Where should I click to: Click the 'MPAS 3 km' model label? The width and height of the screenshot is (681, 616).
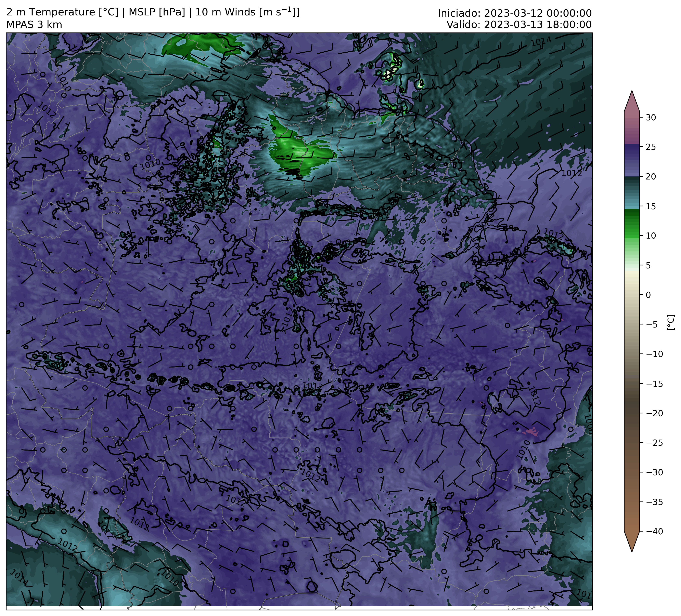pos(34,25)
